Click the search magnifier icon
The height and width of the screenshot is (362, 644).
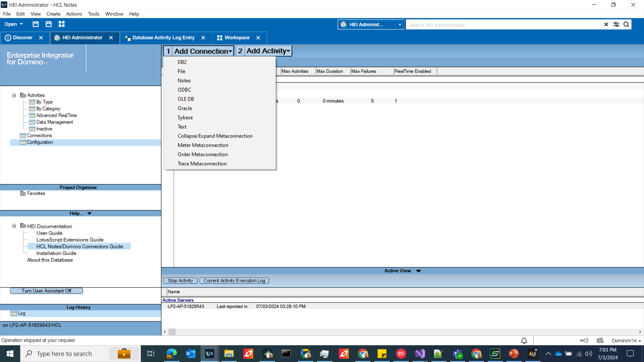626,24
